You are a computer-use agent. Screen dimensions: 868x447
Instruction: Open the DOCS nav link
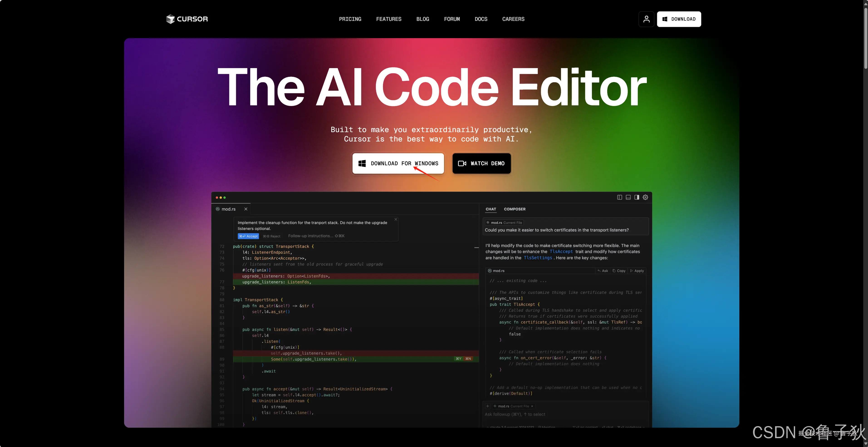[x=481, y=19]
